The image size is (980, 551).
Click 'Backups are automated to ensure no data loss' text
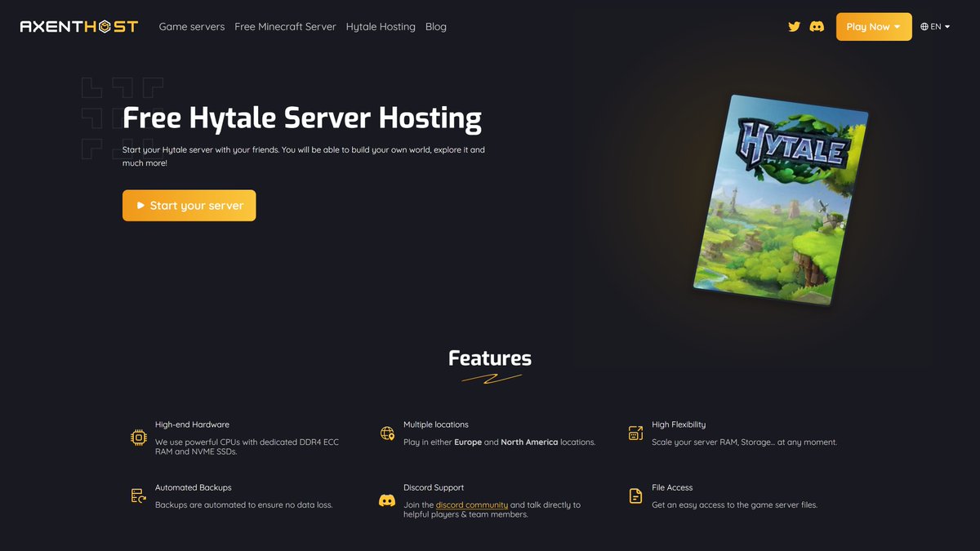pos(244,504)
